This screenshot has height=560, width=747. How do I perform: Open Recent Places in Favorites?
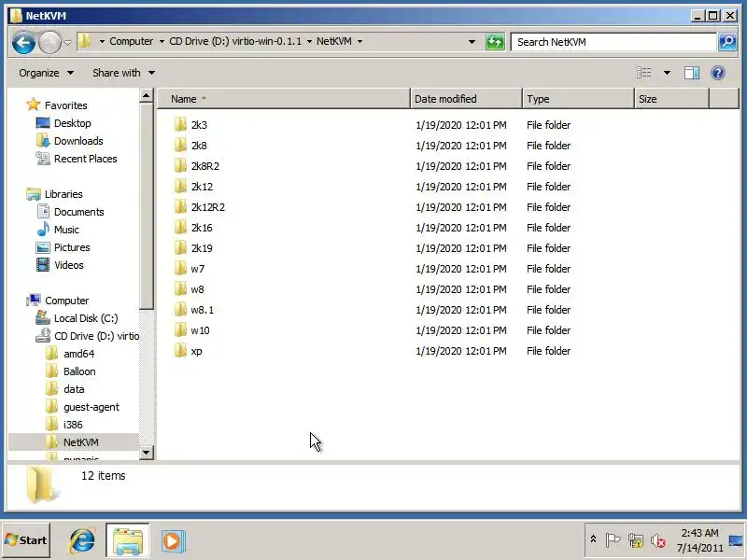tap(86, 159)
